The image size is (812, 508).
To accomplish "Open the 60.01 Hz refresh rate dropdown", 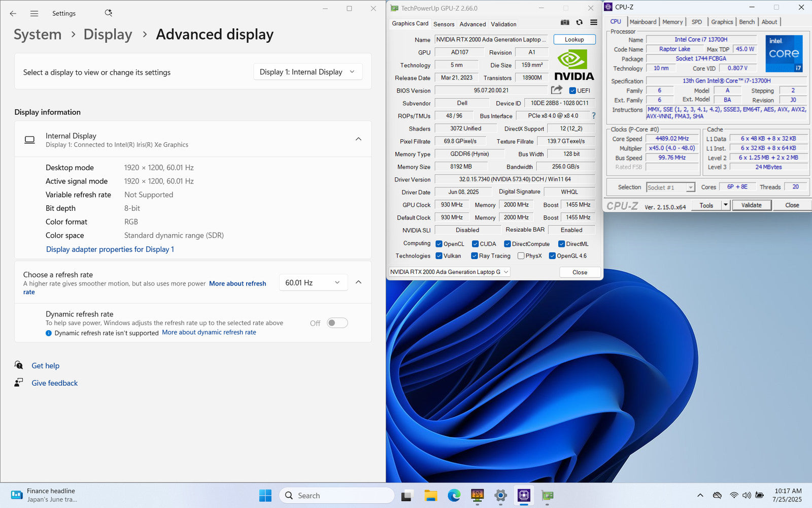I will coord(313,282).
